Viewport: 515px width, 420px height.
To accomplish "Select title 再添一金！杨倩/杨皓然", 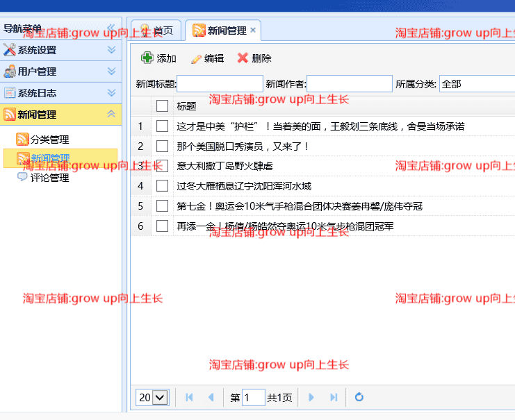I will click(x=285, y=226).
